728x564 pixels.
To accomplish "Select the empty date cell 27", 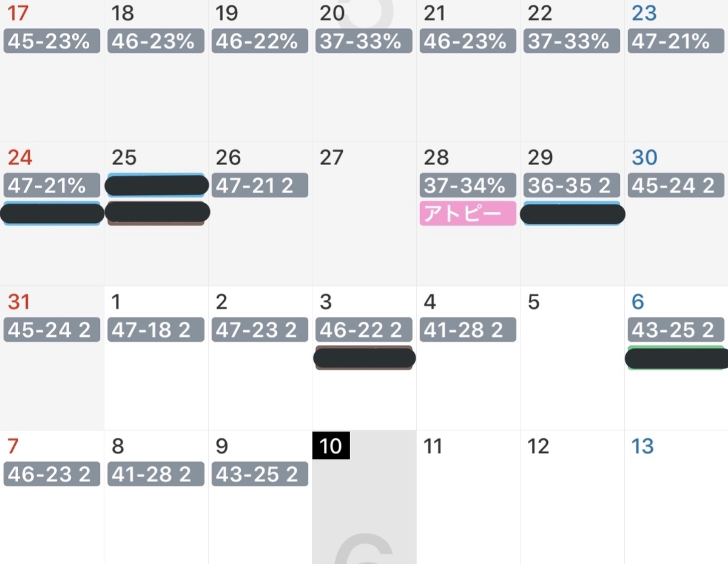I will click(364, 214).
